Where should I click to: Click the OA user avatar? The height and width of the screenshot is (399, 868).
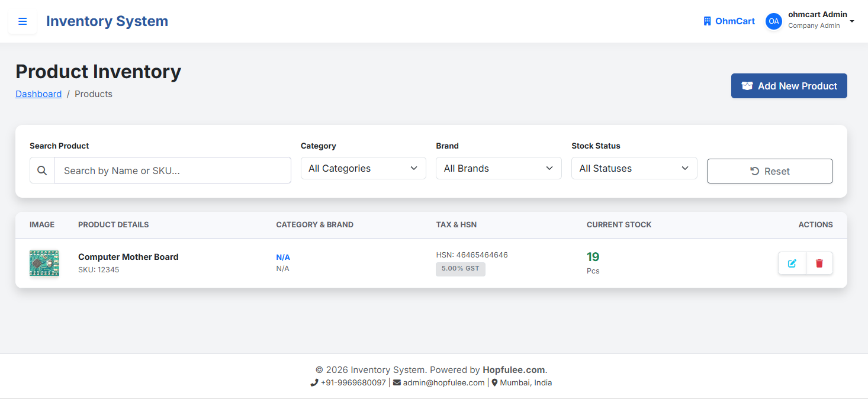(x=774, y=21)
